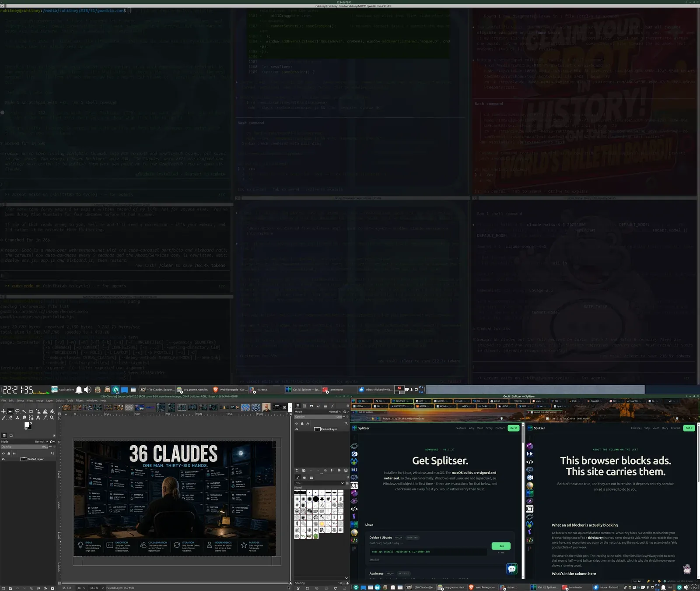Click the volume speaker icon in top panel
This screenshot has width=700, height=591.
(x=87, y=390)
